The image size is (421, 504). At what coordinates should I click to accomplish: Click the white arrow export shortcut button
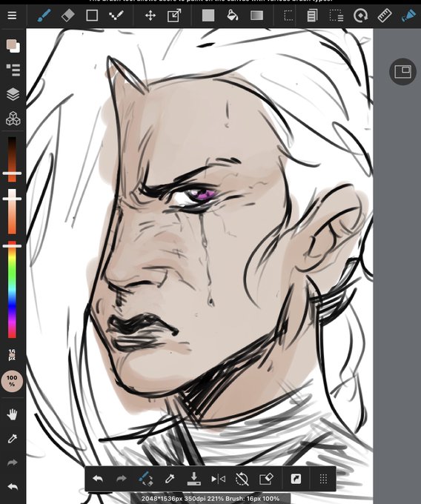[296, 479]
